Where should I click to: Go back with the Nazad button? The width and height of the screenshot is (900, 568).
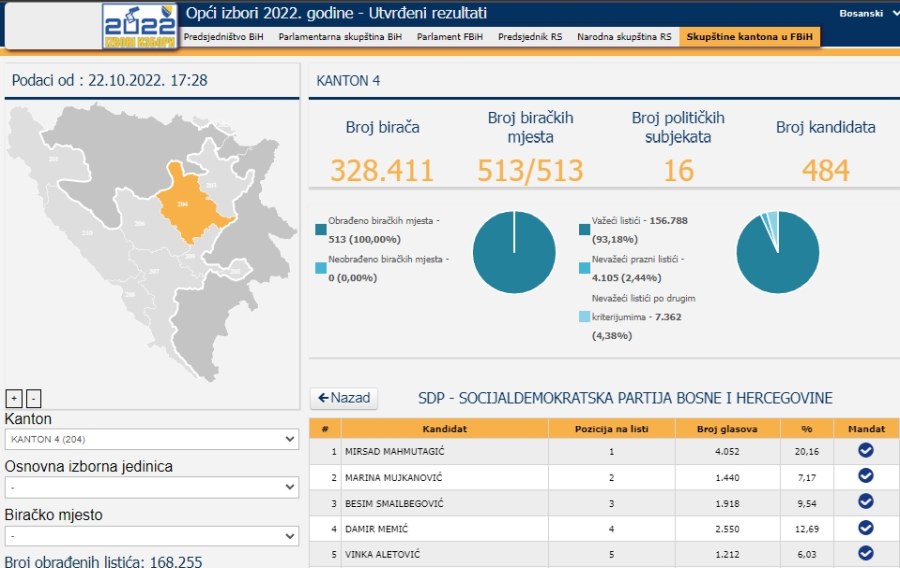coord(343,398)
